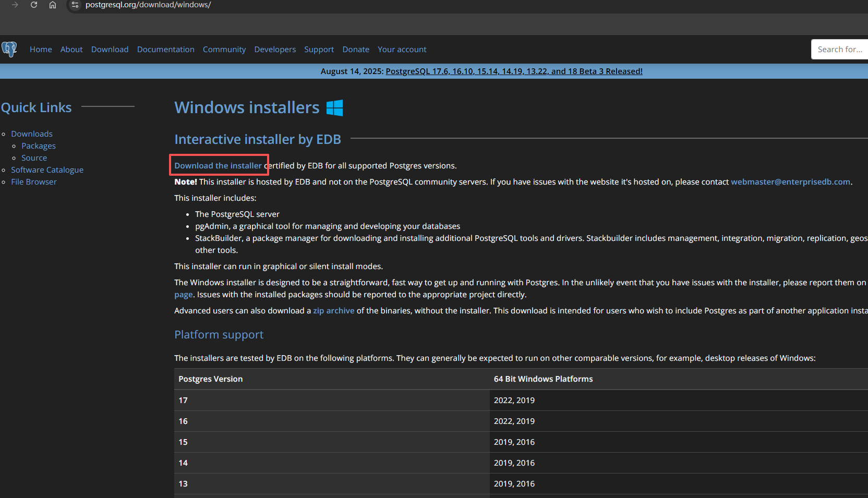This screenshot has width=868, height=498.
Task: Click the Windows installers heading
Action: click(247, 107)
